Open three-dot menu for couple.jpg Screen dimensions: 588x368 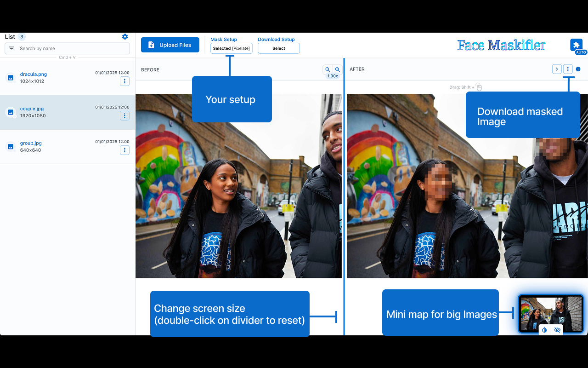click(x=124, y=115)
